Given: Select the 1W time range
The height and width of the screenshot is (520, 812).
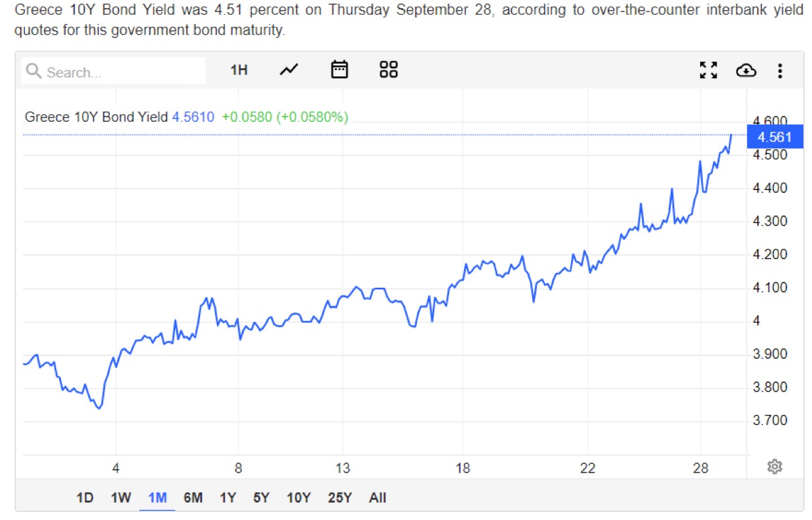Looking at the screenshot, I should [120, 498].
